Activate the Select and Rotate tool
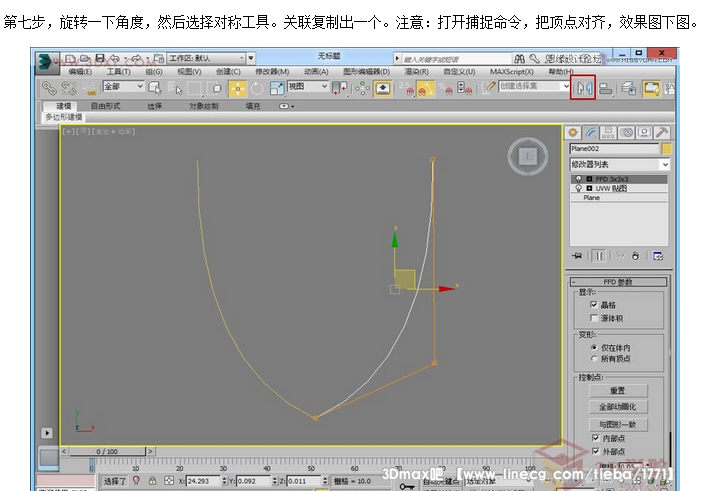Image resolution: width=703 pixels, height=491 pixels. click(x=257, y=88)
